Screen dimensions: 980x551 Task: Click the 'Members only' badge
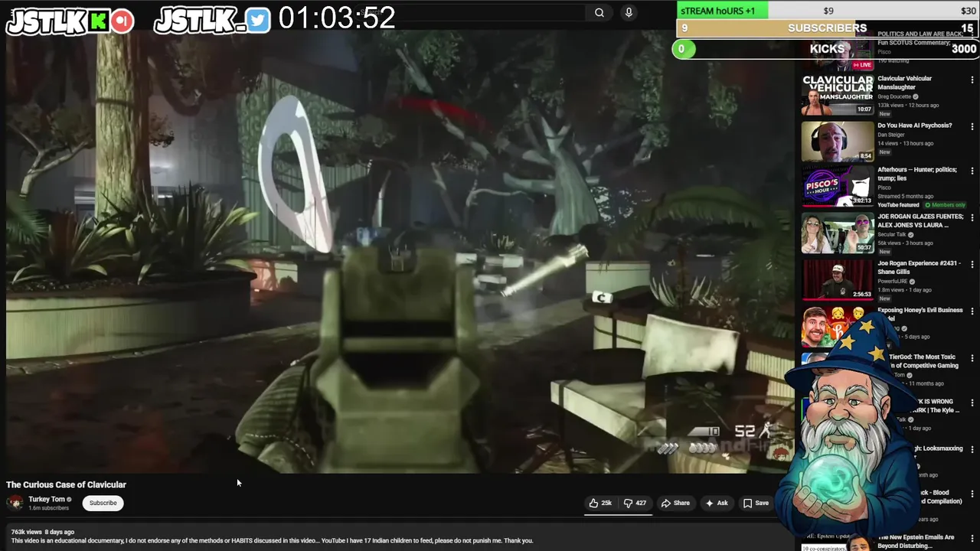(x=945, y=205)
